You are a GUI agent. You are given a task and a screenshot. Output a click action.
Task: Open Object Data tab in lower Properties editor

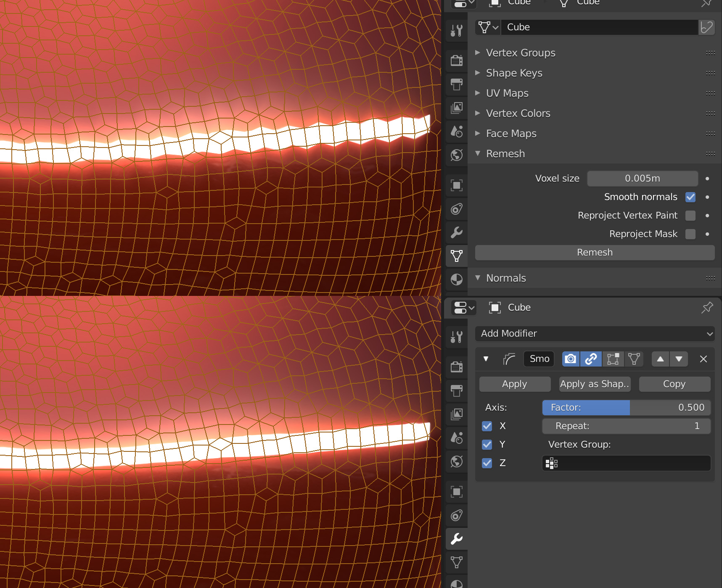coord(457,562)
